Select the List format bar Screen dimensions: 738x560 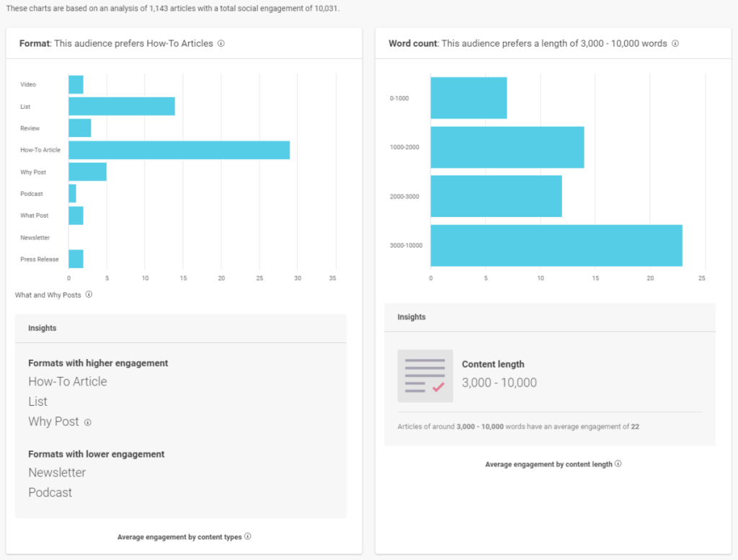pos(121,106)
